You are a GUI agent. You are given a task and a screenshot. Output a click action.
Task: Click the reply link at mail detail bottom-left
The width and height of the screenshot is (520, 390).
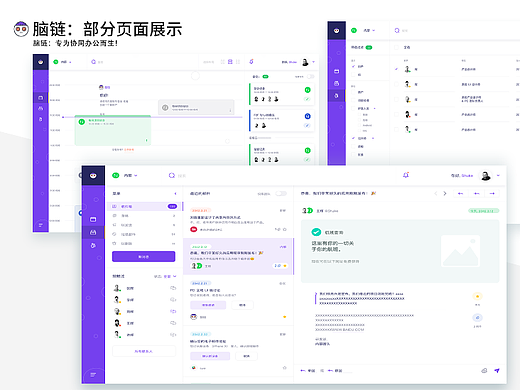tap(307, 370)
